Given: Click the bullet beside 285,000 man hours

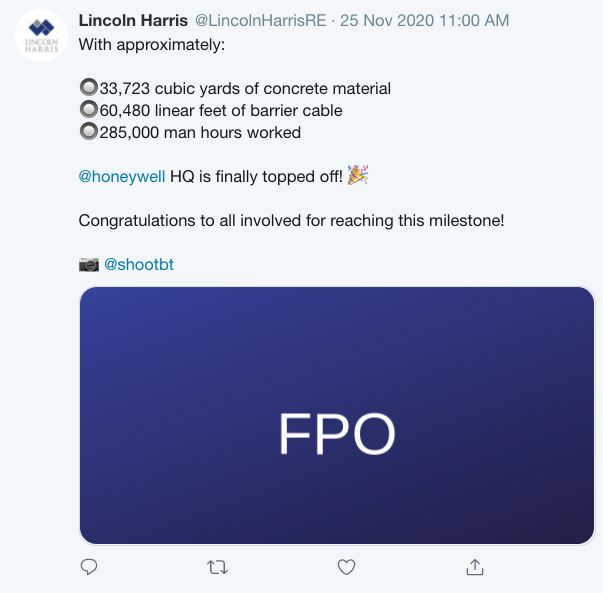Looking at the screenshot, I should click(88, 132).
